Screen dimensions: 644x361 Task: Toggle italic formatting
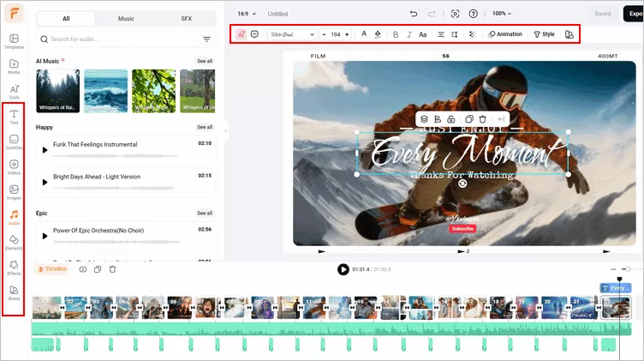pos(409,34)
